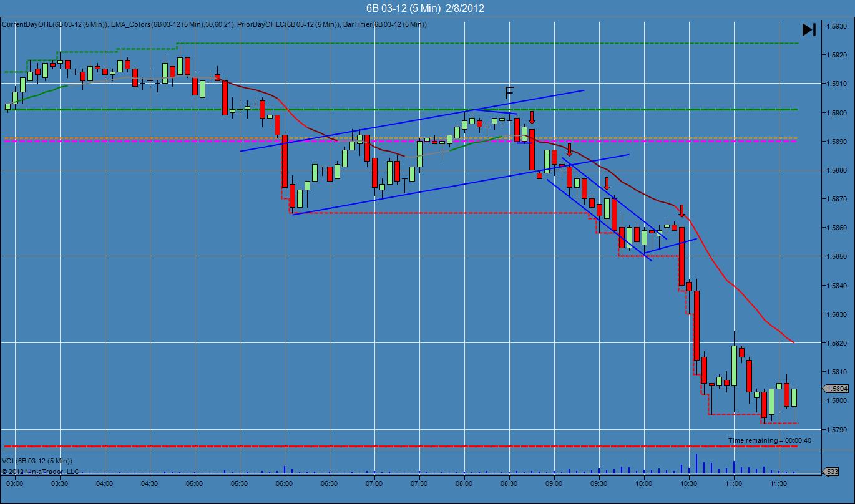Viewport: 855px width, 504px height.
Task: Click the CurrentDayOHL indicator label
Action: click(56, 24)
